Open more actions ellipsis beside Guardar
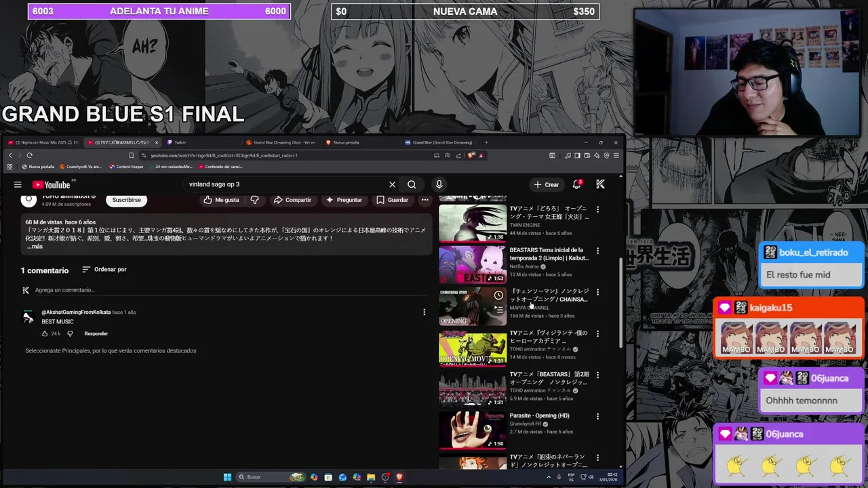Screen dimensions: 868x488 [x=425, y=200]
